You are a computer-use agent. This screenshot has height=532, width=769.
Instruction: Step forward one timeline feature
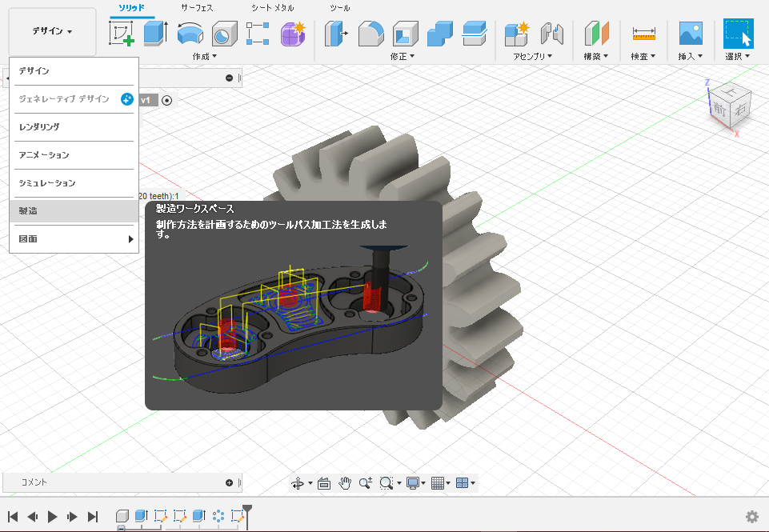pos(73,516)
